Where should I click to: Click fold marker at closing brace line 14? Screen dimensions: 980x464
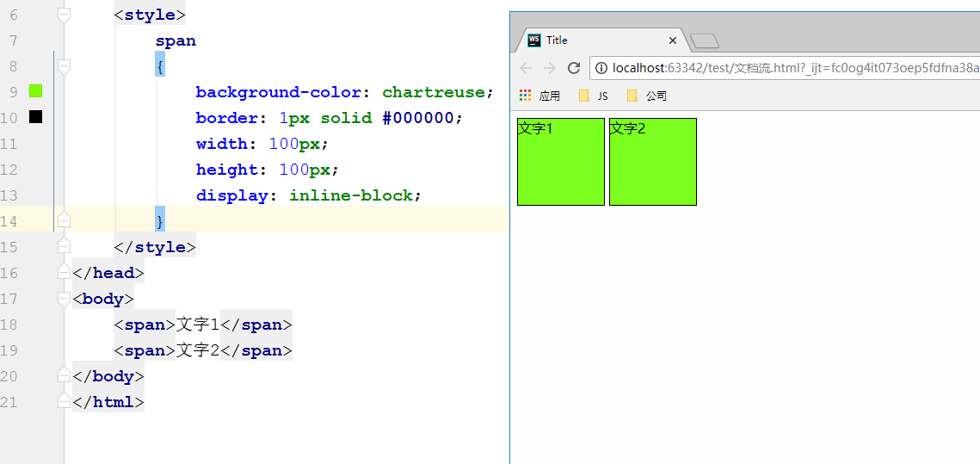coord(64,220)
